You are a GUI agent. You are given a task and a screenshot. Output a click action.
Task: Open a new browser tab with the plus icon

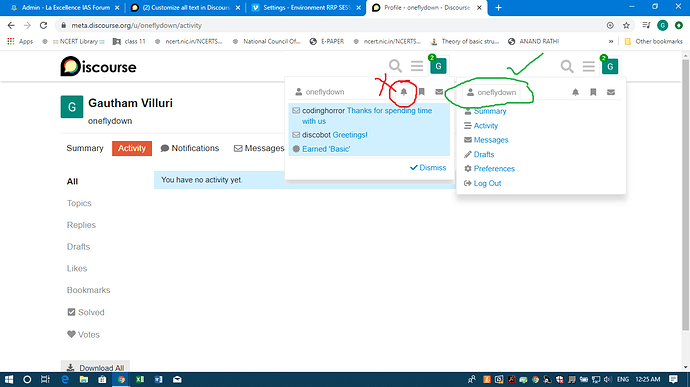pyautogui.click(x=498, y=7)
